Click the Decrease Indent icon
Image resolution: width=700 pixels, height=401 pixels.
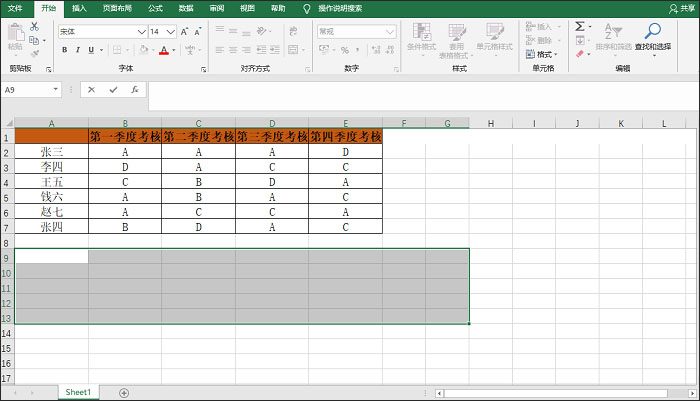[262, 50]
